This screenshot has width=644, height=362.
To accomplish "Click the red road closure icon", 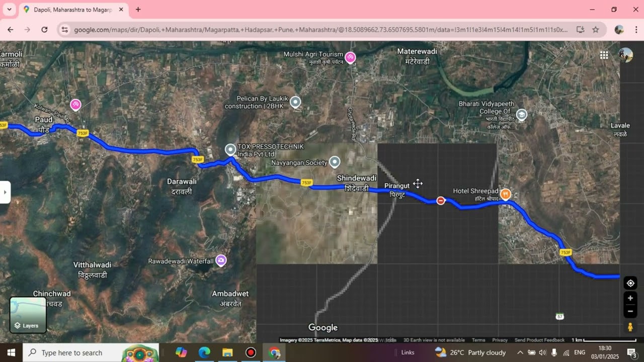I will click(441, 201).
